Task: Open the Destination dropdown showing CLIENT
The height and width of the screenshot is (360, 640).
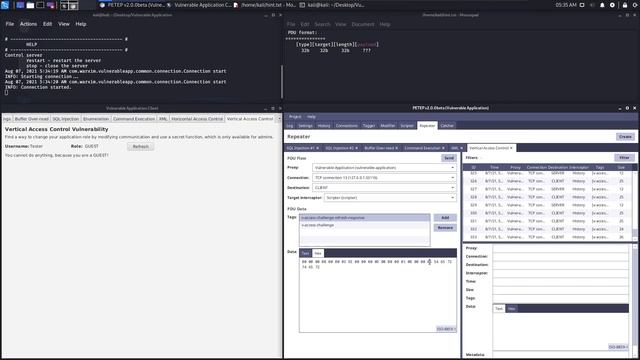Action: pyautogui.click(x=384, y=188)
